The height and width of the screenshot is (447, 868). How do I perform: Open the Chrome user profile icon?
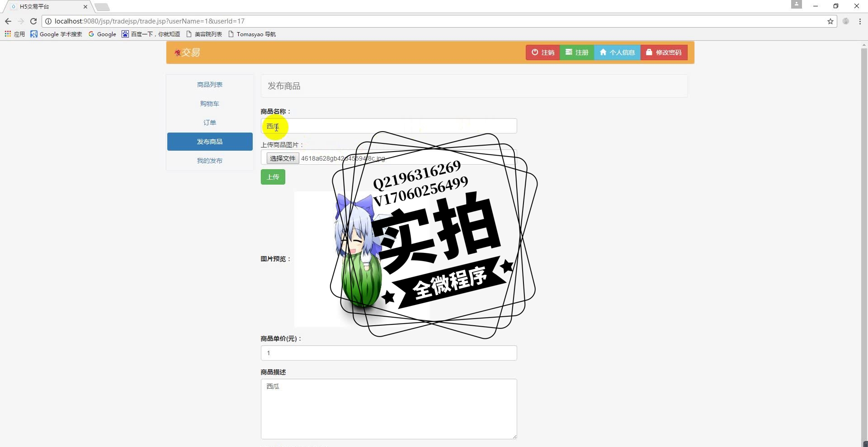click(797, 4)
